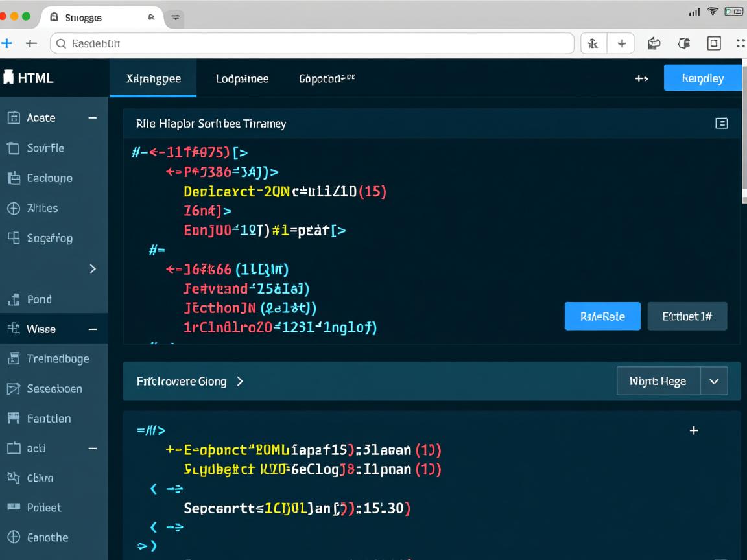
Task: Switch to the Lodpmimee tab
Action: (x=242, y=78)
